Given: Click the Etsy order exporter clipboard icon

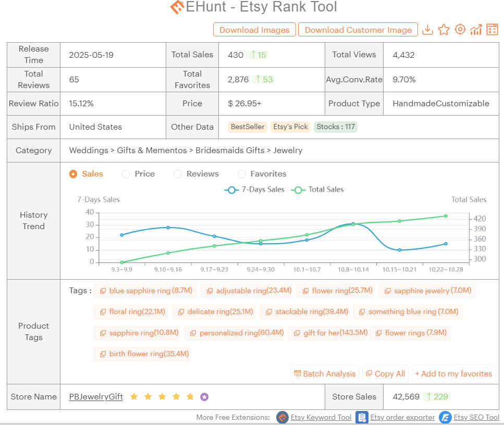Looking at the screenshot, I should (x=362, y=417).
